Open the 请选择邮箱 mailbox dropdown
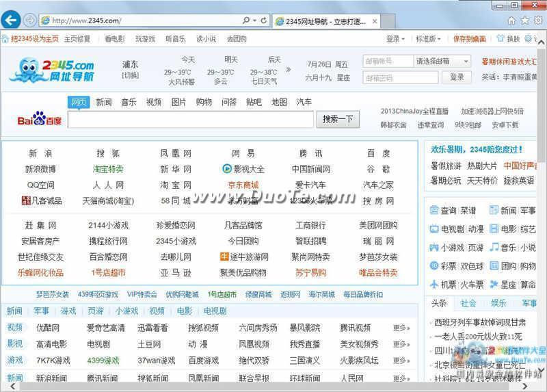This screenshot has height=392, width=547. click(442, 62)
